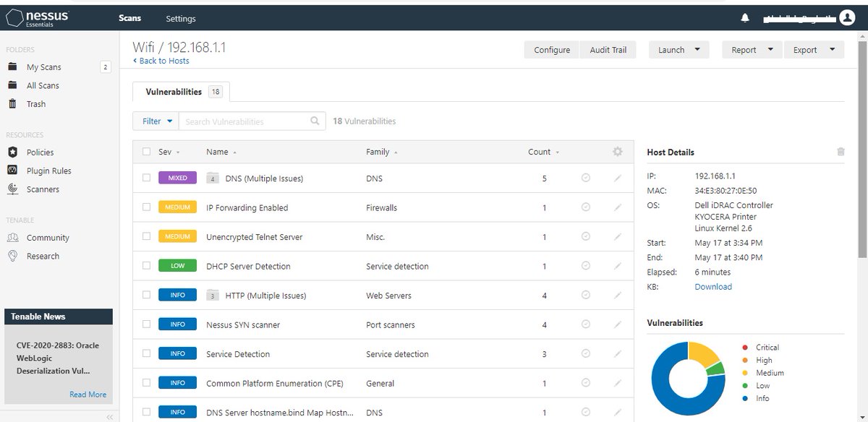Expand the DNS (Multiple Issues) group icon

click(x=213, y=178)
